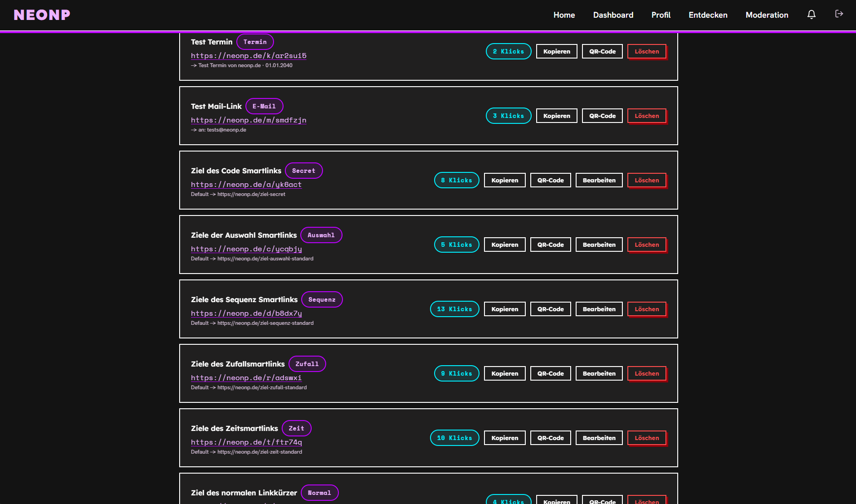Click the 13 Klicks badge
The width and height of the screenshot is (856, 504).
coord(455,309)
